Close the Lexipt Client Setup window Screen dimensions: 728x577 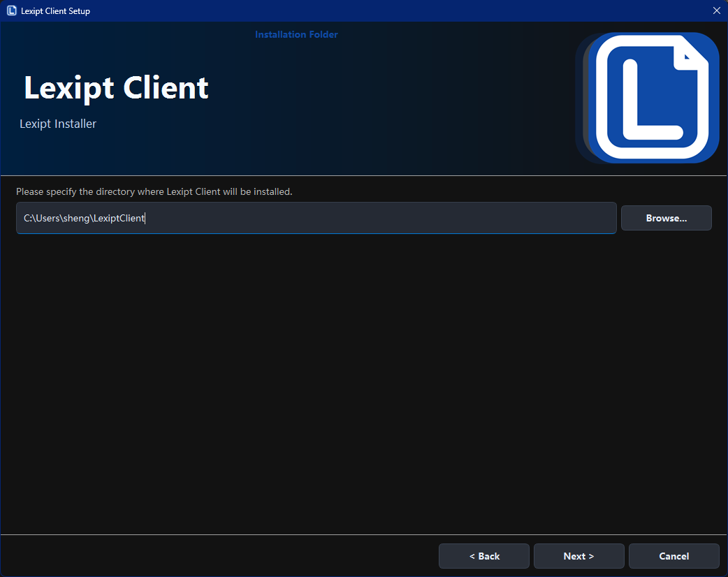pos(716,11)
